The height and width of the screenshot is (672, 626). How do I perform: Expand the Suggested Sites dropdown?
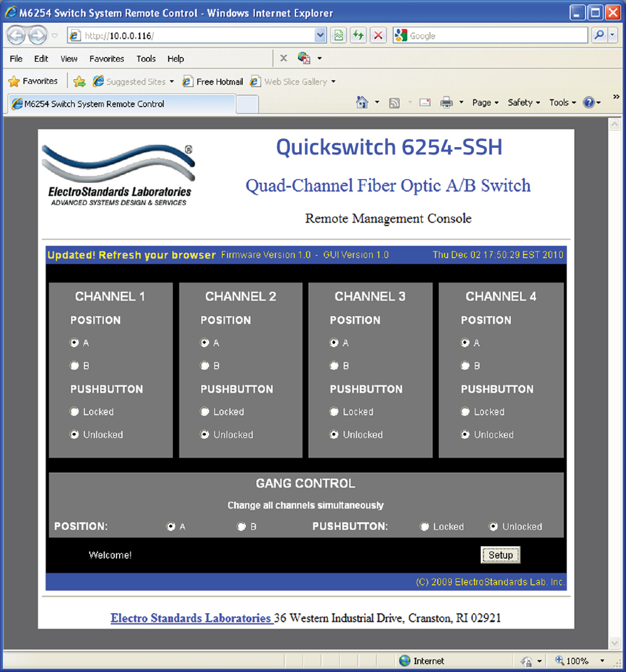tap(172, 81)
